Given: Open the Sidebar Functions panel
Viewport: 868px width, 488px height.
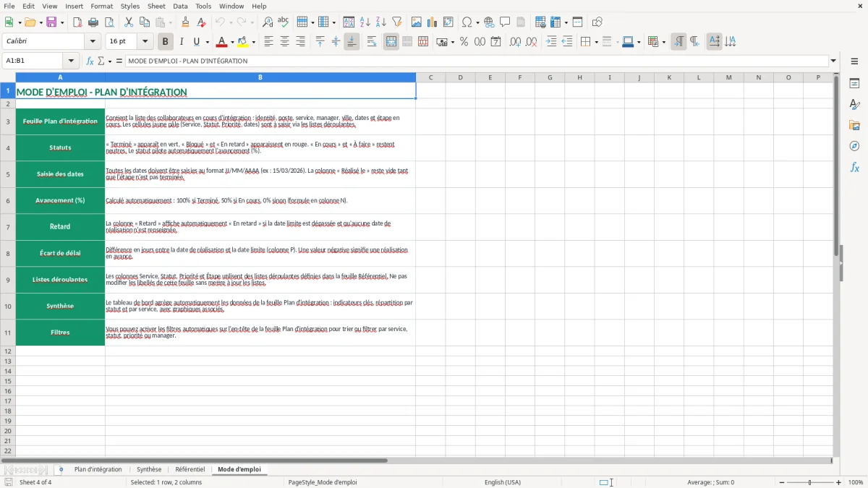Looking at the screenshot, I should tap(854, 168).
